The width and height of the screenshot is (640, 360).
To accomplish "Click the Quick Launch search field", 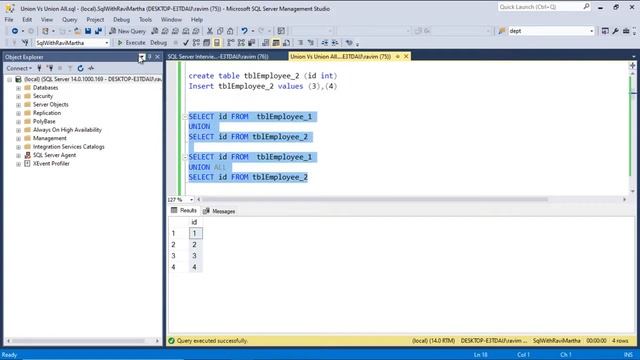I will coord(544,7).
